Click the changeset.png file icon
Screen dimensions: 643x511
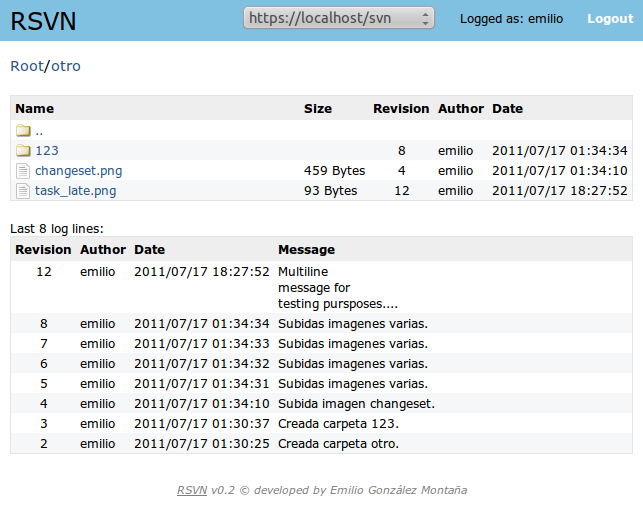click(23, 171)
